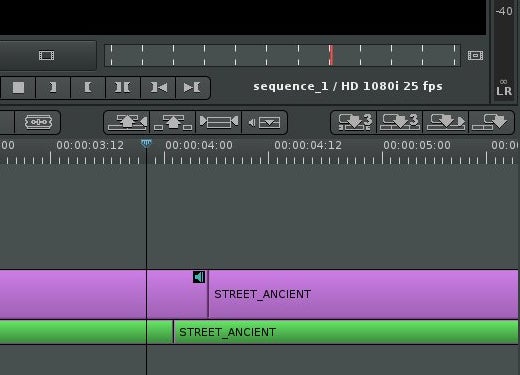Click the razor blade cut tool
The width and height of the screenshot is (520, 375).
[38, 122]
